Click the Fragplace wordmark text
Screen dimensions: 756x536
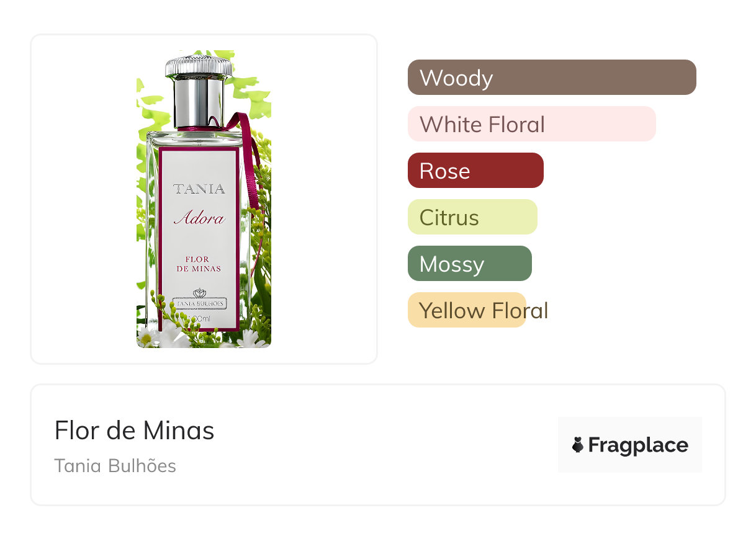coord(638,445)
